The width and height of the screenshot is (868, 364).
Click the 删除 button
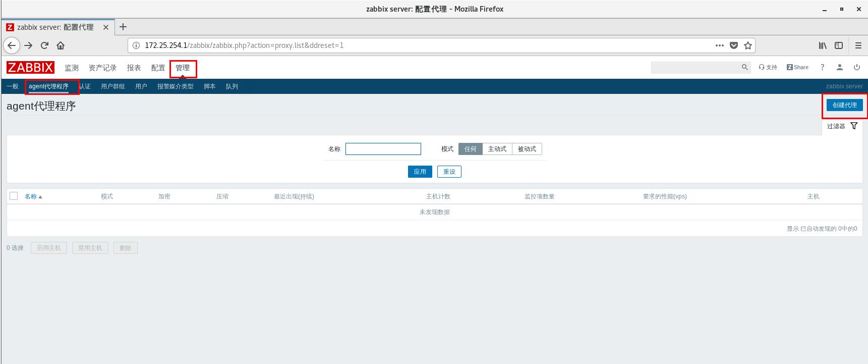tap(126, 248)
